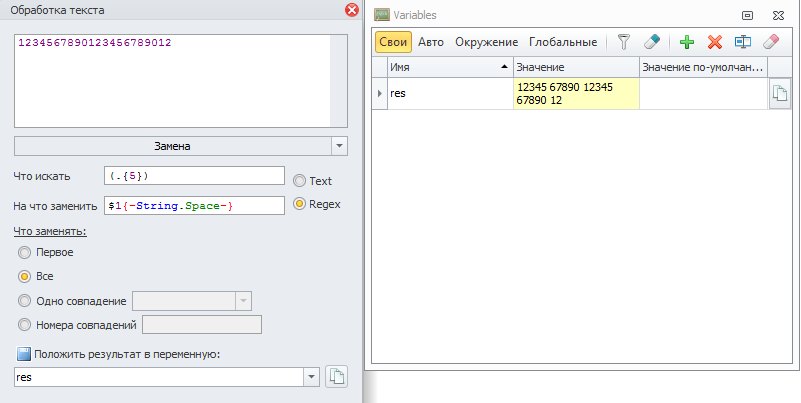The width and height of the screenshot is (801, 403).
Task: Copy the res value using row copy icon
Action: [780, 93]
